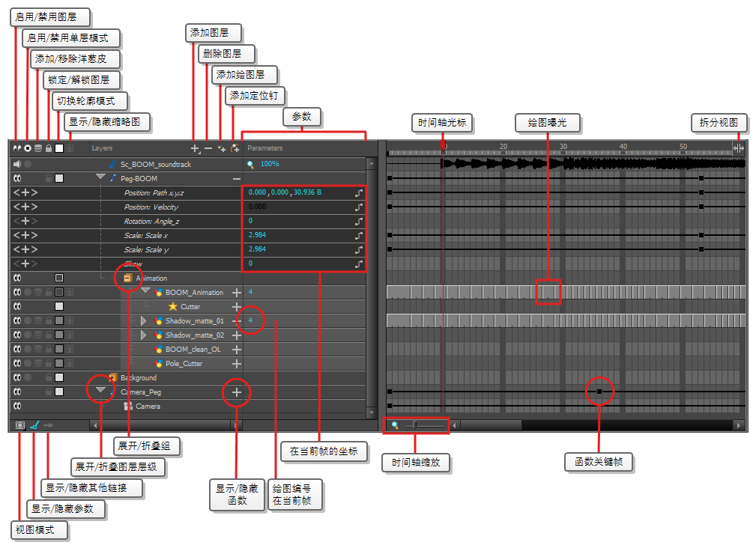
Task: Click the split timeline view icon
Action: [739, 148]
